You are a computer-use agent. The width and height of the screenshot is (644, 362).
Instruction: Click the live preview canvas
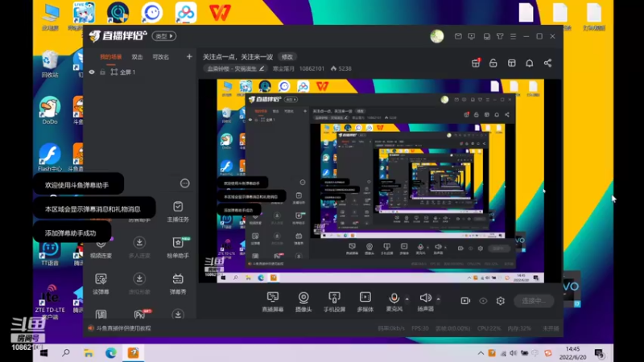[380, 181]
